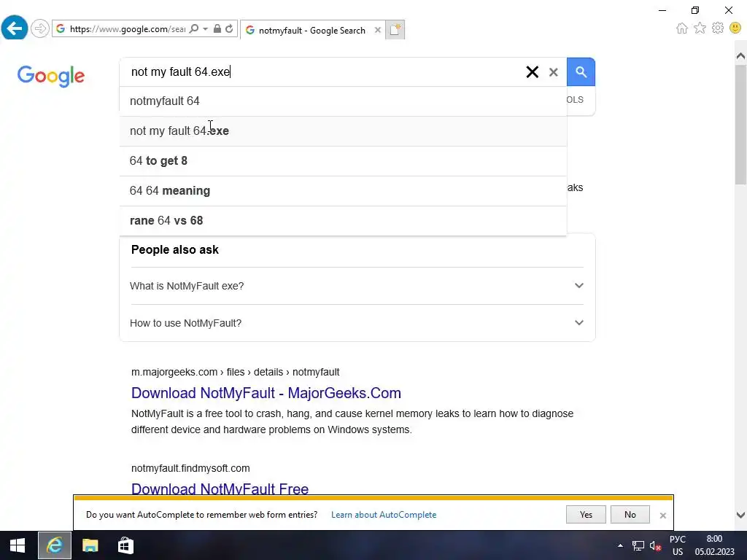Choose suggestion "not my fault 64.exe"
This screenshot has width=747, height=560.
tap(343, 131)
